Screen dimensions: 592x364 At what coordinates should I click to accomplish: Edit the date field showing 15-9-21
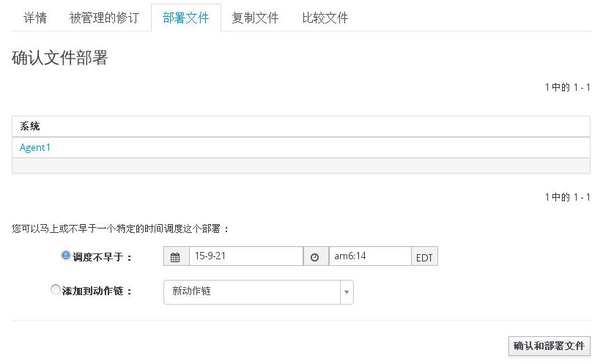click(246, 256)
